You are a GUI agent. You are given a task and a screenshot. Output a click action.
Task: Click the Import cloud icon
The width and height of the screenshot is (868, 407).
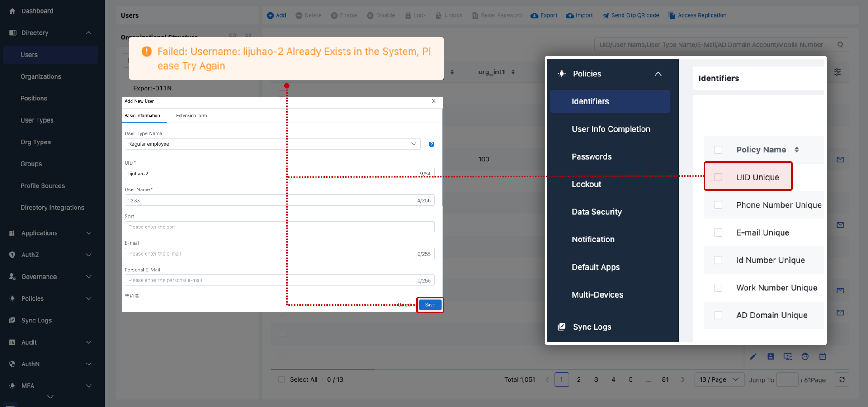570,15
